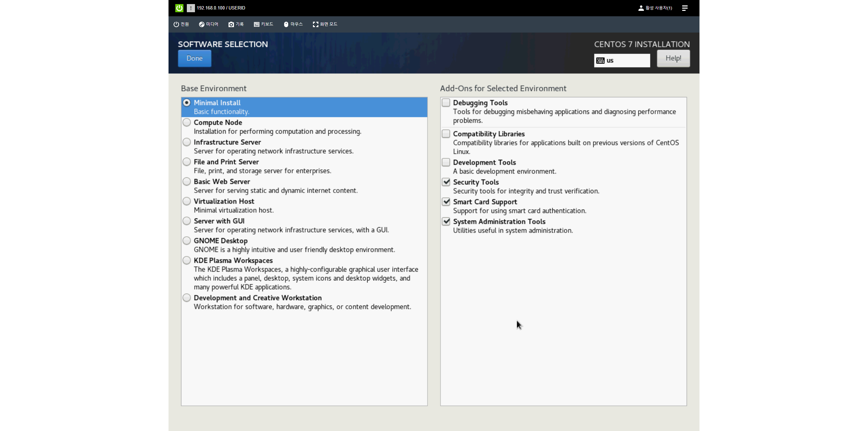This screenshot has height=431, width=868.
Task: Choose Infrastructure Server base environment
Action: click(186, 142)
